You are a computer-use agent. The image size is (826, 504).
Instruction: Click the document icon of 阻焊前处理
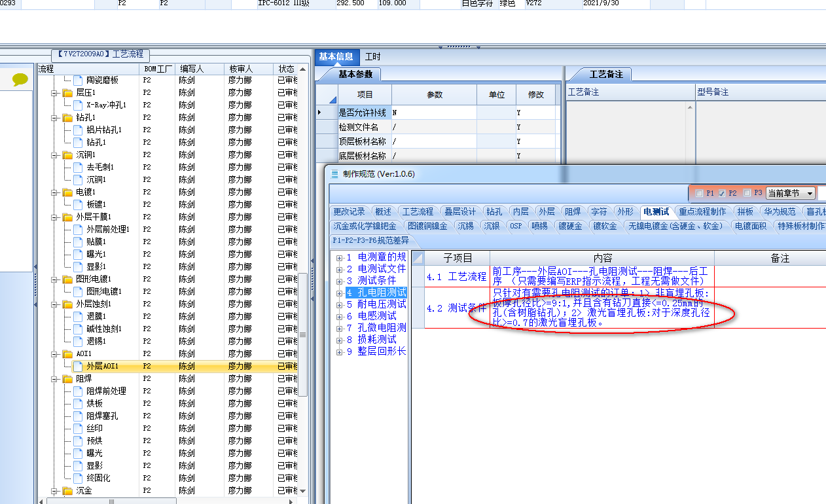point(78,391)
